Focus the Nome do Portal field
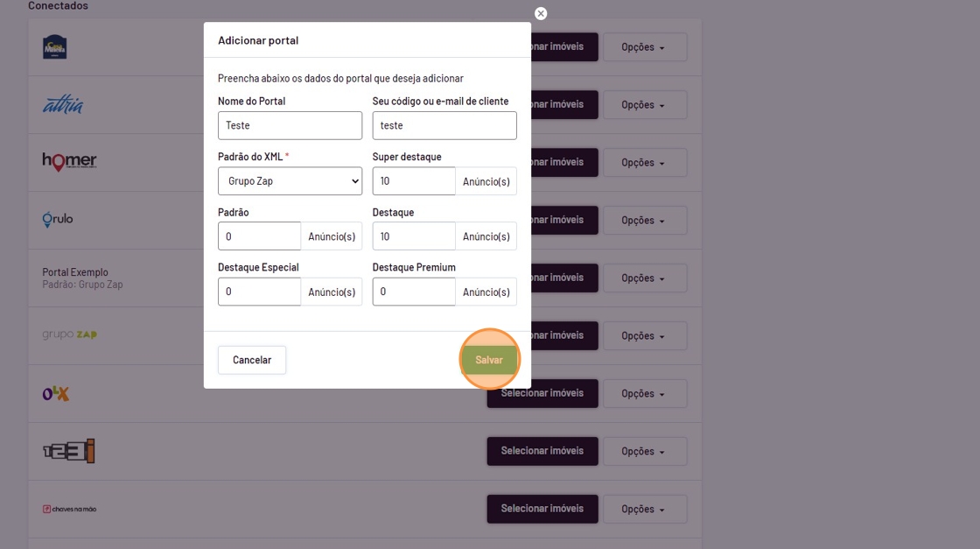980x549 pixels. coord(290,125)
